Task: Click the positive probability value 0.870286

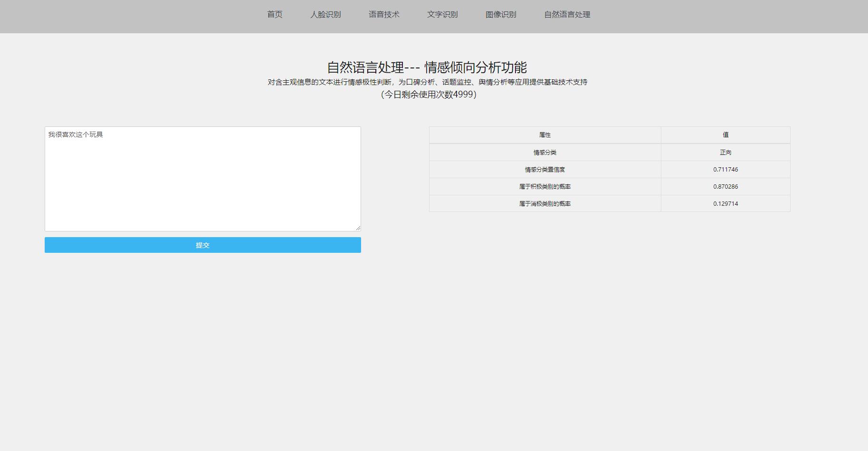Action: tap(725, 186)
